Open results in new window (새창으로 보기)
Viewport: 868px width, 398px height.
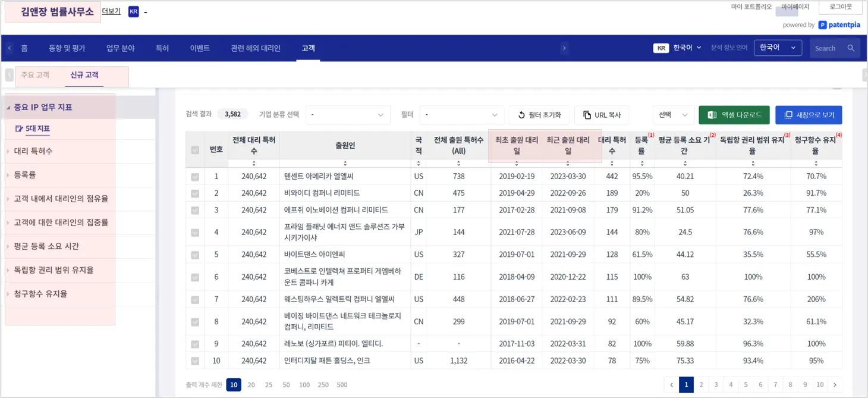coord(809,115)
